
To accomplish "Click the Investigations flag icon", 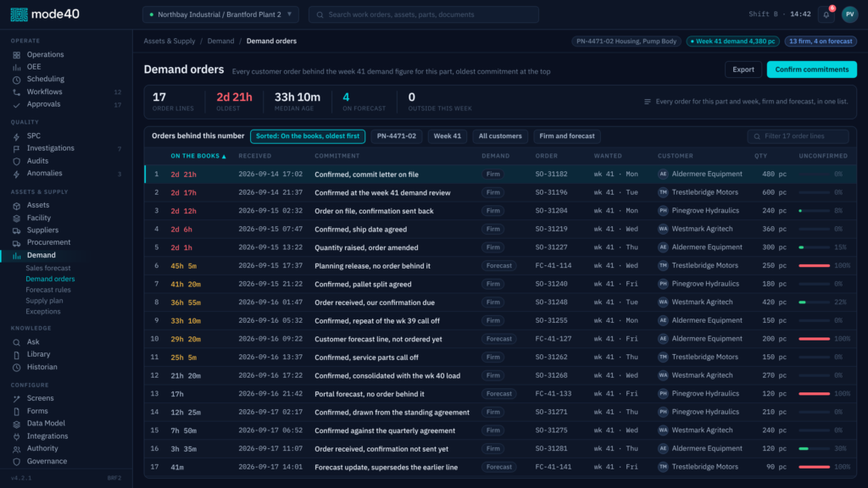I will (17, 148).
